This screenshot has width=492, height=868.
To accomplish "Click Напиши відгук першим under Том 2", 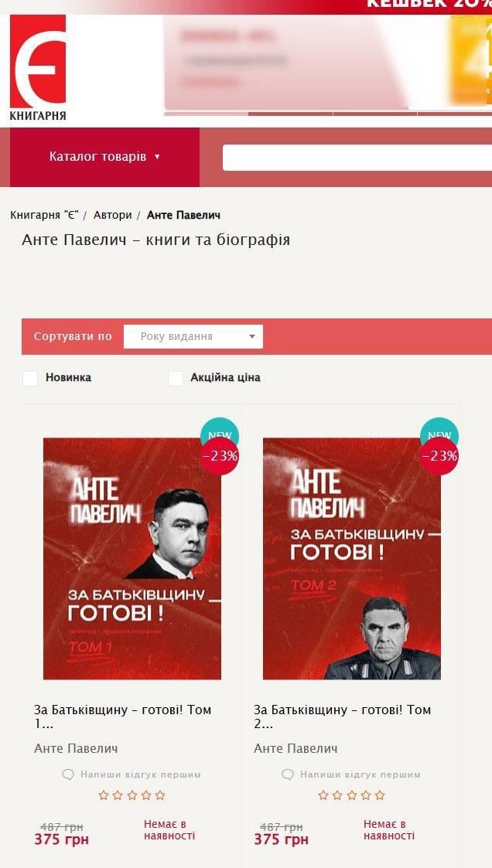I will [360, 774].
